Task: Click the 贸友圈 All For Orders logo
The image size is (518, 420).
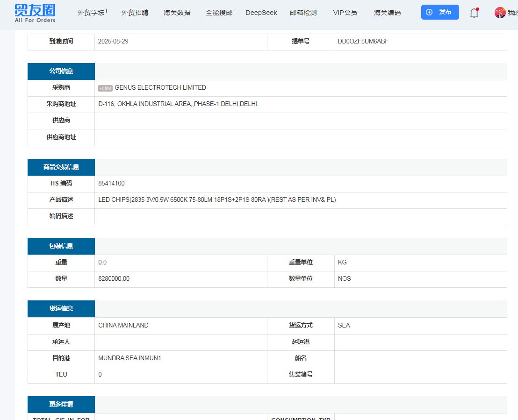Action: coord(35,13)
